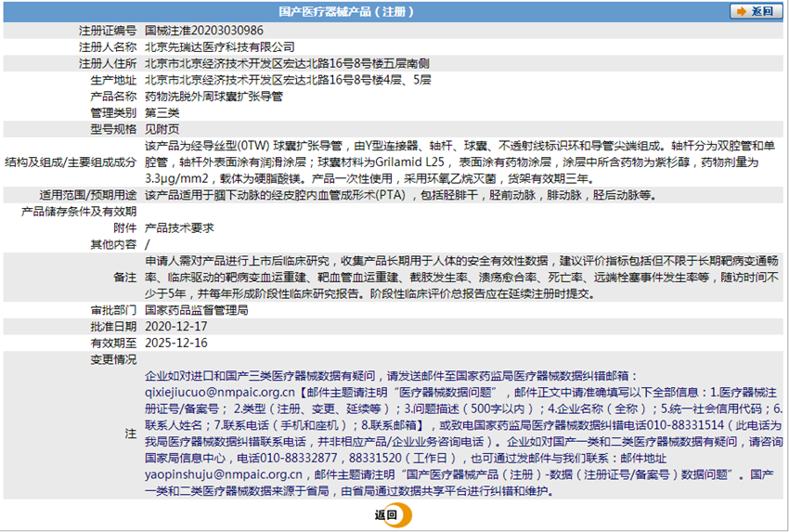Select production address ending 8号楼4层、5层
The height and width of the screenshot is (532, 789).
click(x=288, y=80)
